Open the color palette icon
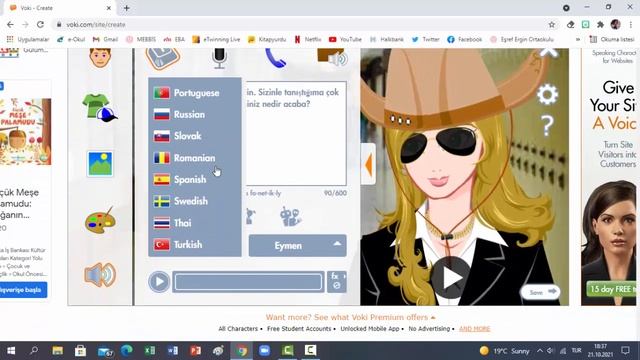Image resolution: width=640 pixels, height=360 pixels. pyautogui.click(x=100, y=220)
